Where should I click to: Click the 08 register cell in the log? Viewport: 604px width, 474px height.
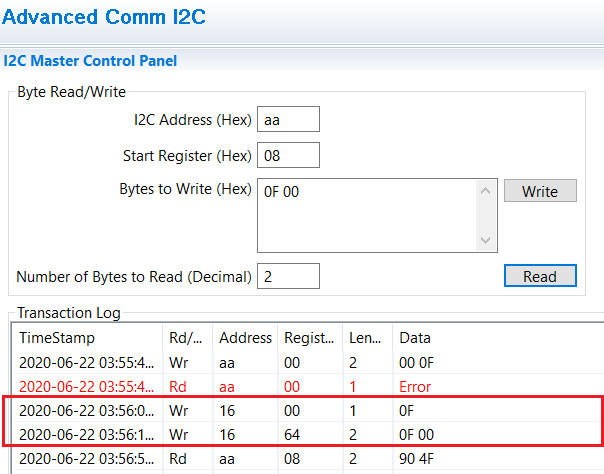pos(292,459)
